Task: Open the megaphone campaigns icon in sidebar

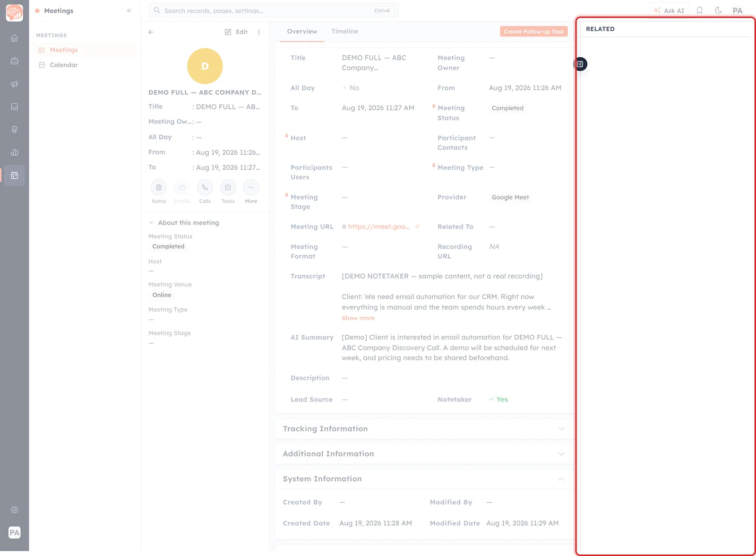Action: [15, 84]
